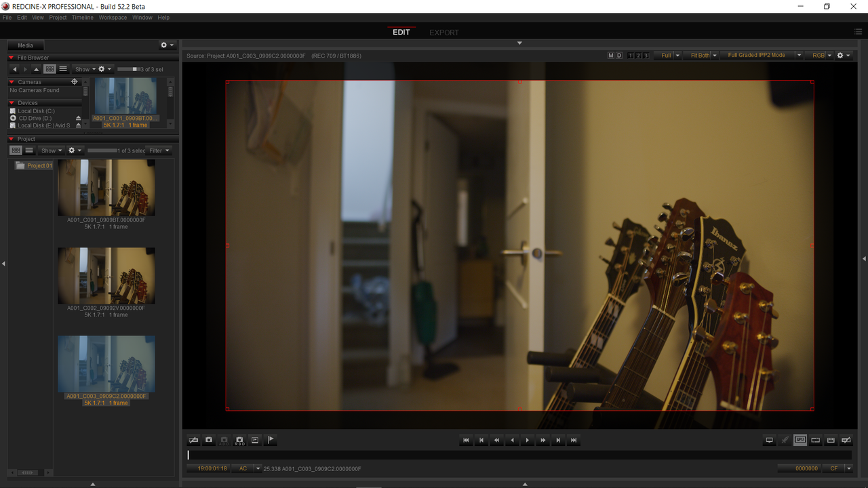Click the R3D snapshot button
Viewport: 868px width, 488px height.
(x=239, y=440)
